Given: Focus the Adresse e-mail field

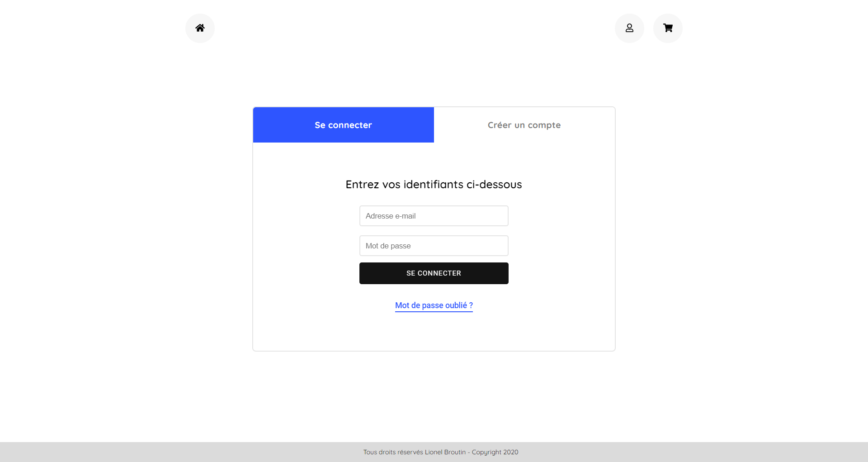Looking at the screenshot, I should [434, 216].
